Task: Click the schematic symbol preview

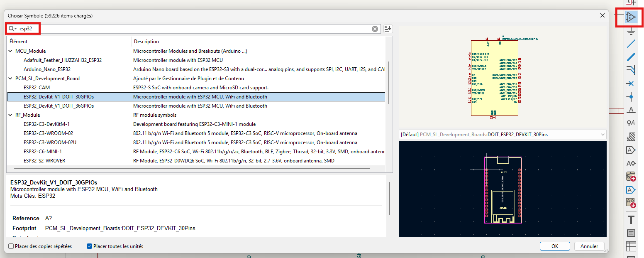Action: (502, 77)
